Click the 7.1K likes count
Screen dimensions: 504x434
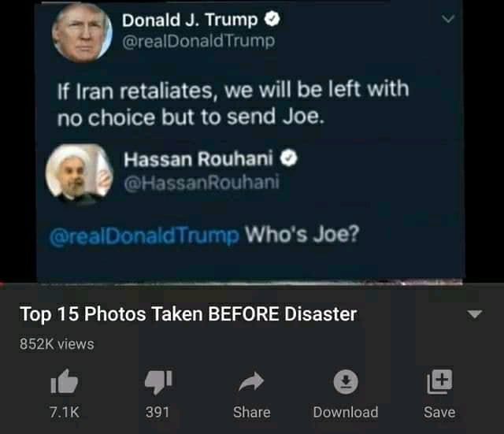(x=65, y=412)
